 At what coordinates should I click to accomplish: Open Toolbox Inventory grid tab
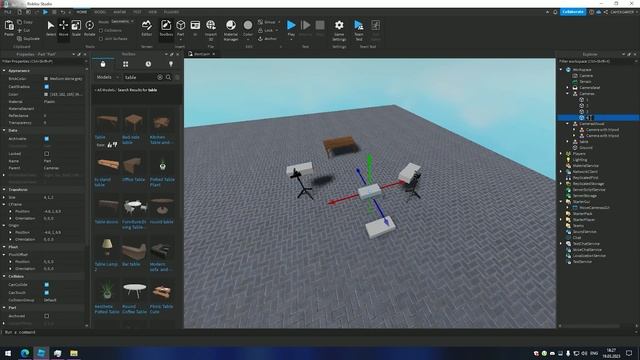click(126, 64)
